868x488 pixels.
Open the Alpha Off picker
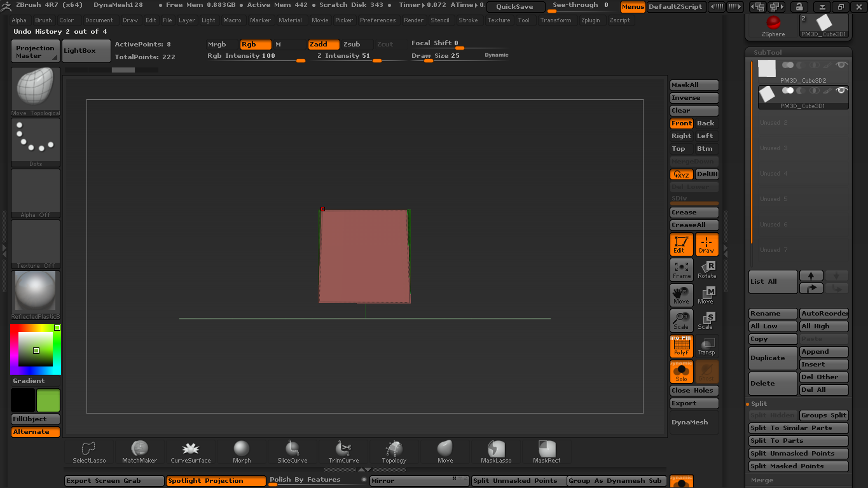[36, 193]
